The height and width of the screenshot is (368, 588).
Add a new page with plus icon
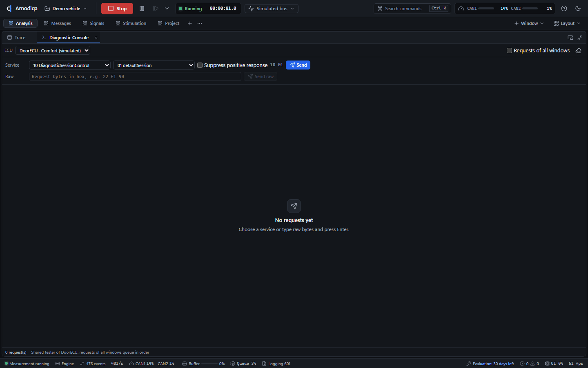click(x=190, y=23)
